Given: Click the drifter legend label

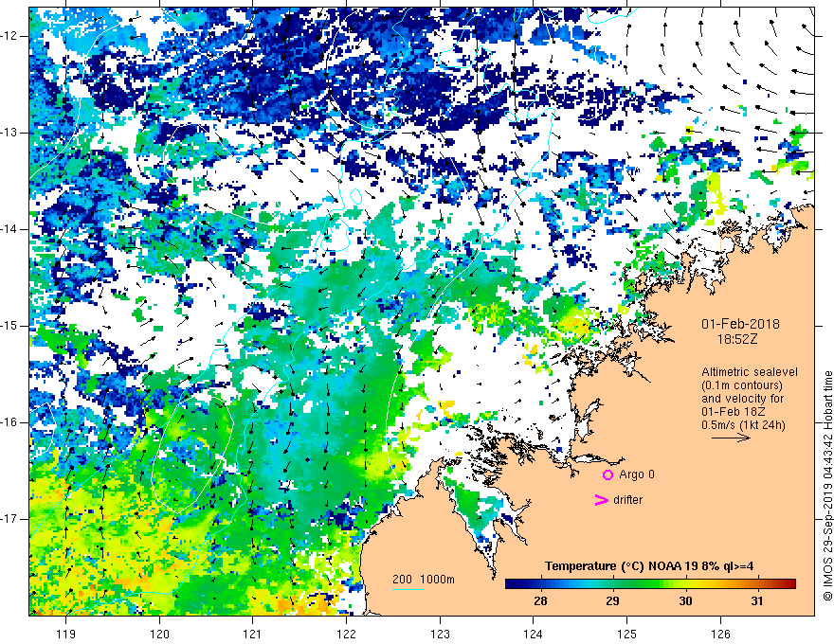Looking at the screenshot, I should point(627,500).
